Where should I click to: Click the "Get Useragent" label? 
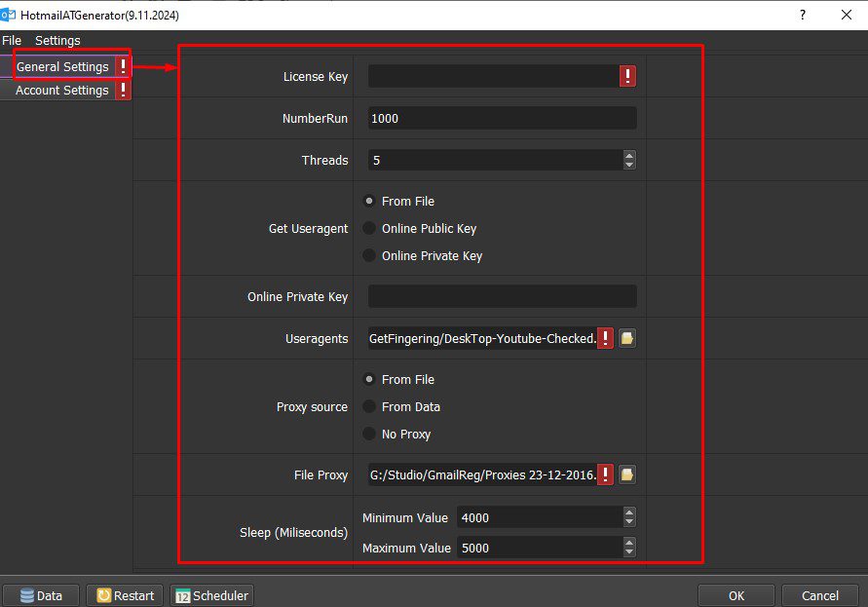(309, 229)
